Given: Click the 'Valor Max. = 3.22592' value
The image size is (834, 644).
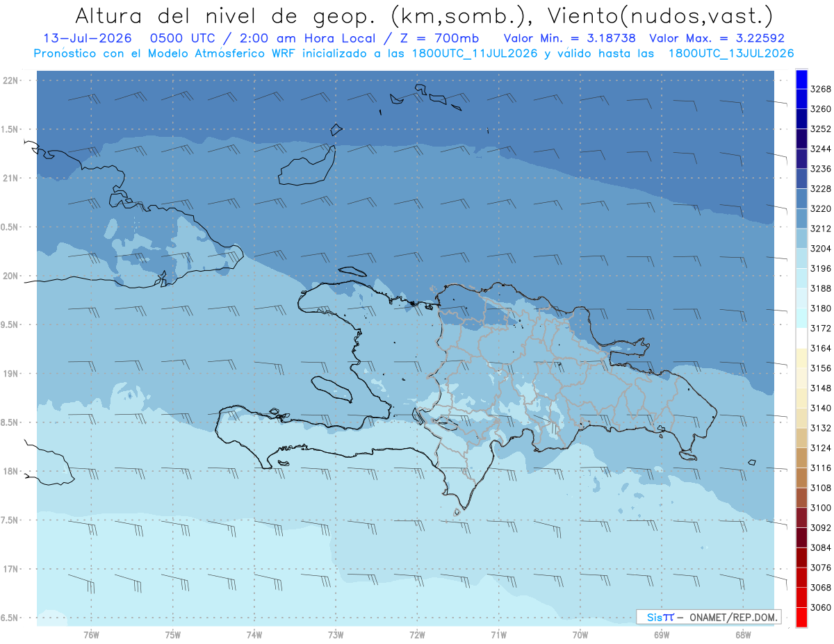Looking at the screenshot, I should click(717, 38).
